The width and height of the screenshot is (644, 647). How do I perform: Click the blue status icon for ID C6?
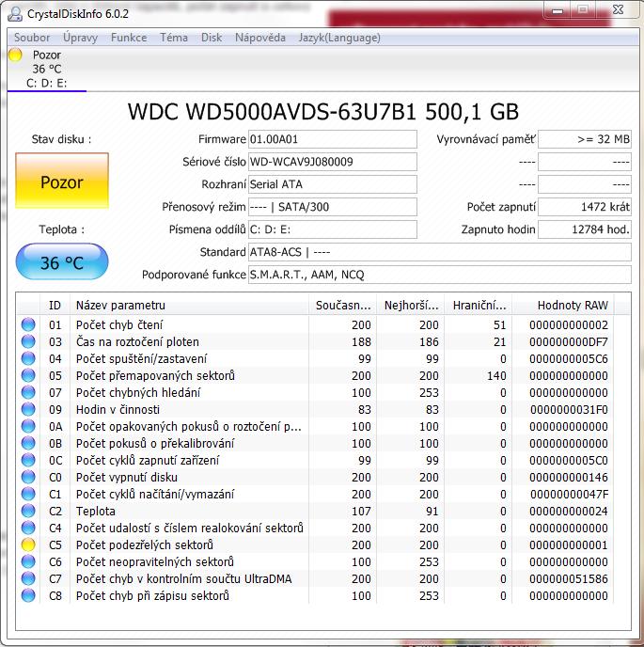click(x=28, y=561)
